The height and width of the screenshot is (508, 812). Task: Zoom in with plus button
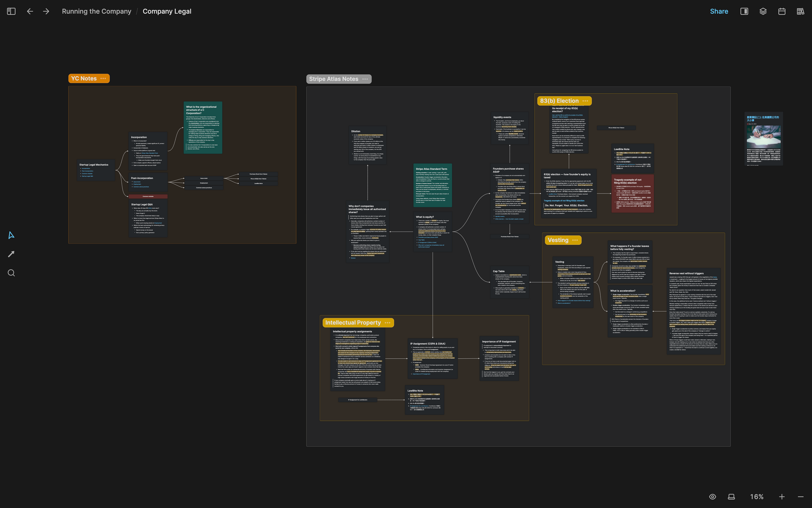pyautogui.click(x=782, y=497)
